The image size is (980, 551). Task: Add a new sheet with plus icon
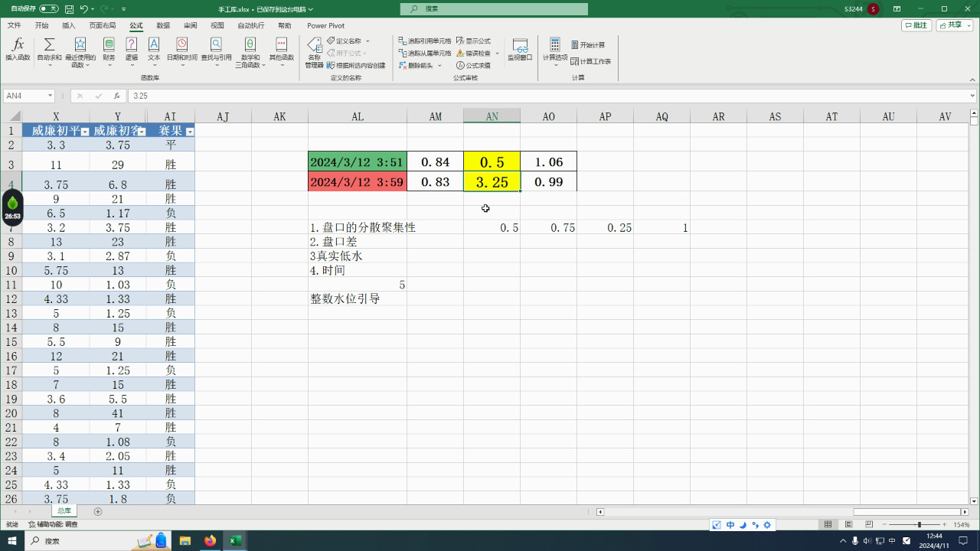(97, 511)
